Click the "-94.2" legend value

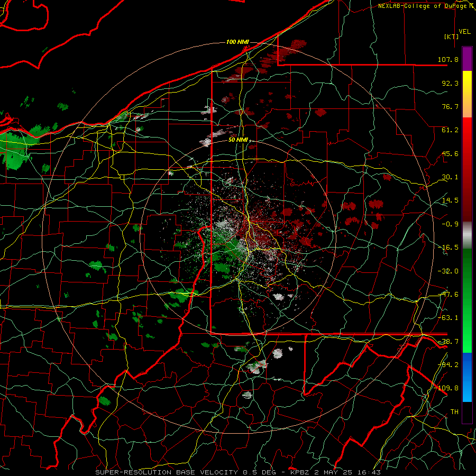448,365
